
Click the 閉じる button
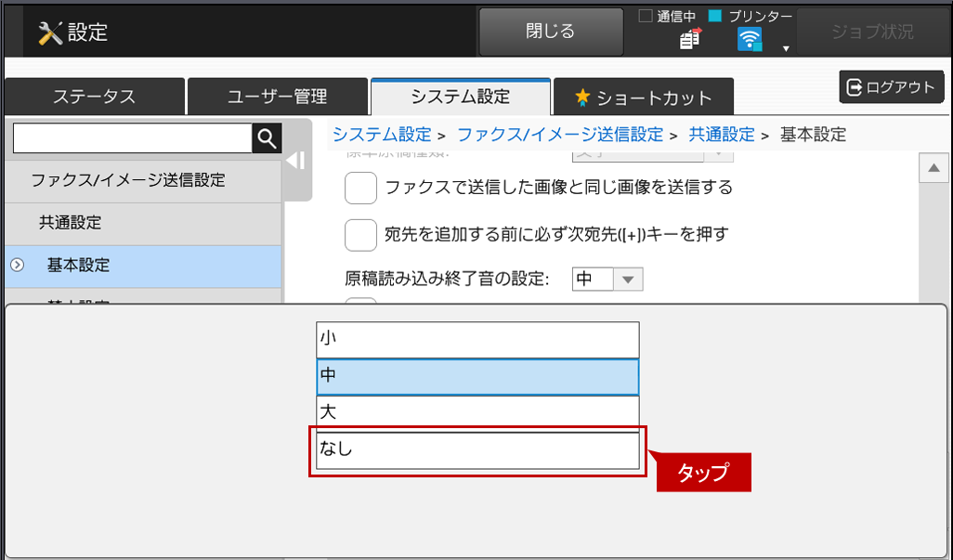coord(551,32)
